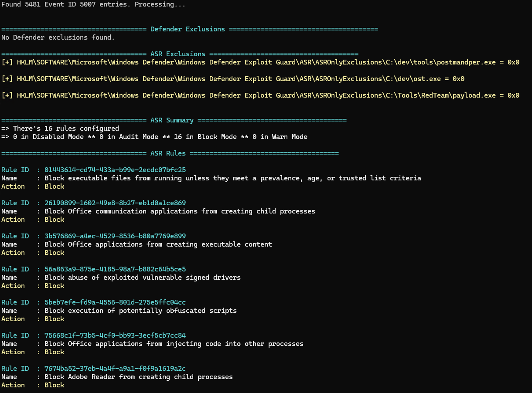Click the 'injecting code into other processes' rule name
Screen dimensions: 532x393
coord(174,344)
